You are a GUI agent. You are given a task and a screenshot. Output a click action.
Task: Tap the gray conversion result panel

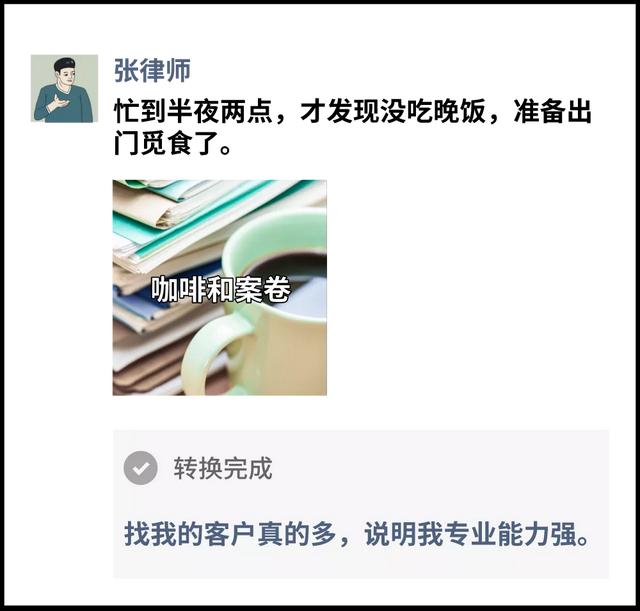click(x=361, y=504)
